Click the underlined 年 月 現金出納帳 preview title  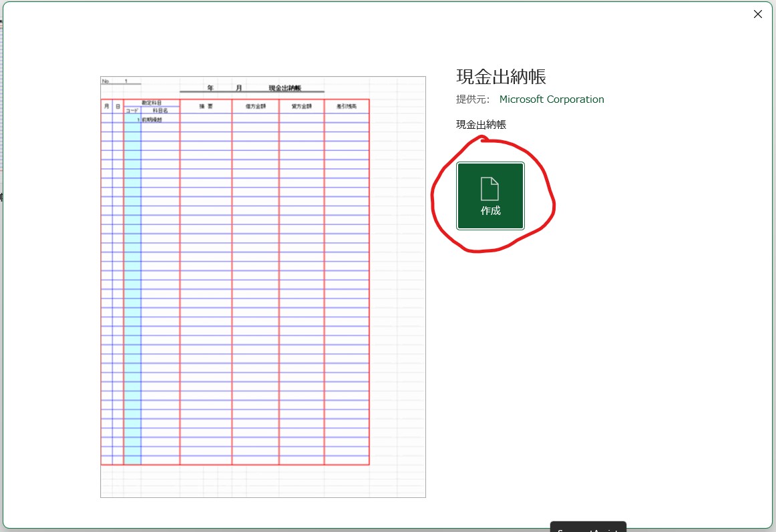point(252,88)
